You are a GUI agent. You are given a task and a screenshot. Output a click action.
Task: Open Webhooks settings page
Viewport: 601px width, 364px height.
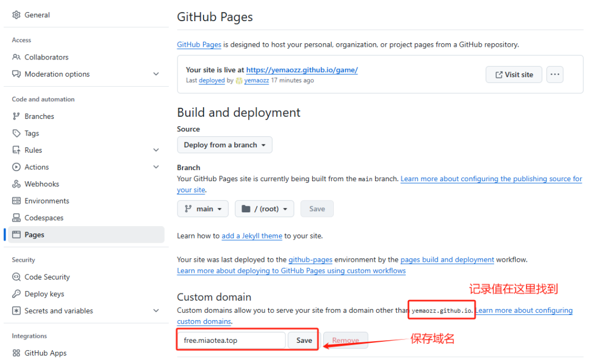pyautogui.click(x=42, y=184)
